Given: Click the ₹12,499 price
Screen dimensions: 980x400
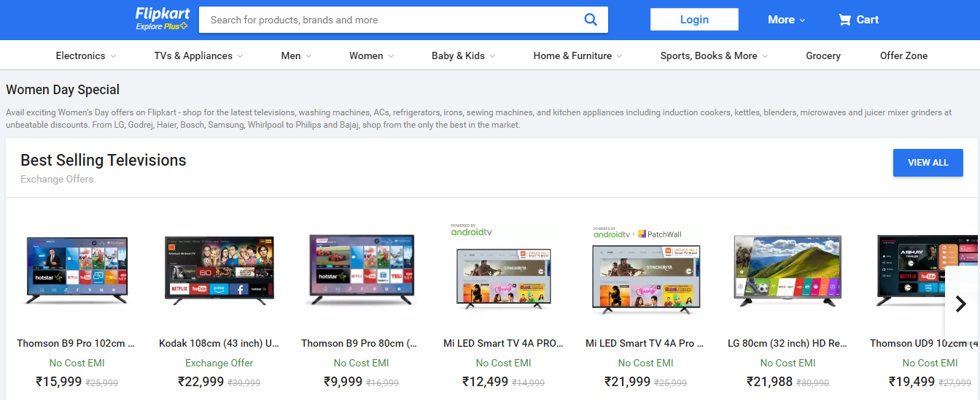Looking at the screenshot, I should [x=485, y=381].
